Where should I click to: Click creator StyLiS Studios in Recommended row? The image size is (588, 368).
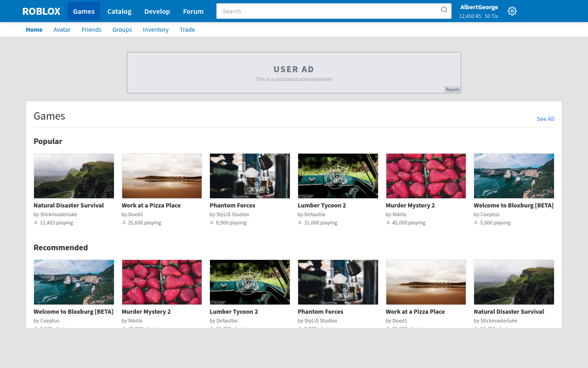pos(321,321)
